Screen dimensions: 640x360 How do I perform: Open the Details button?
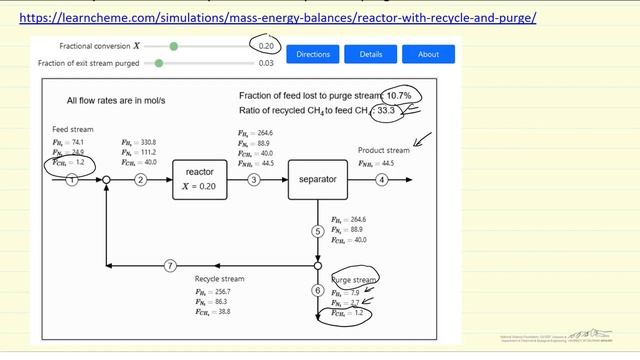point(371,54)
